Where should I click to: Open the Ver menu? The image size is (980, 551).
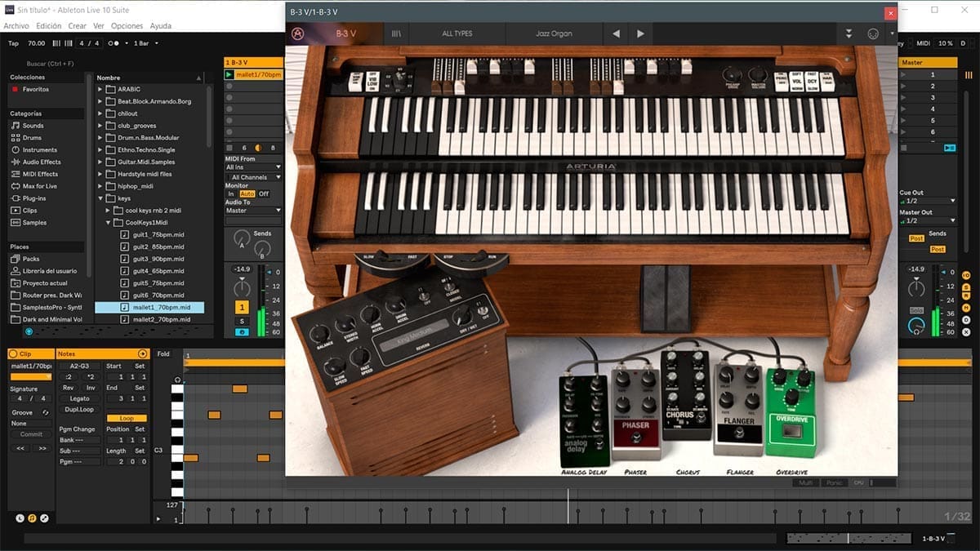tap(99, 26)
